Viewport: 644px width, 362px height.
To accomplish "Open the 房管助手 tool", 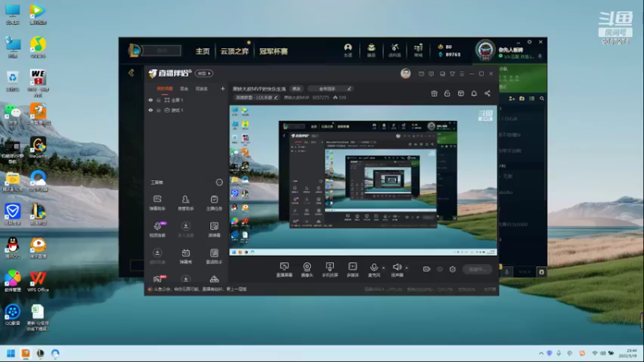I will (186, 203).
